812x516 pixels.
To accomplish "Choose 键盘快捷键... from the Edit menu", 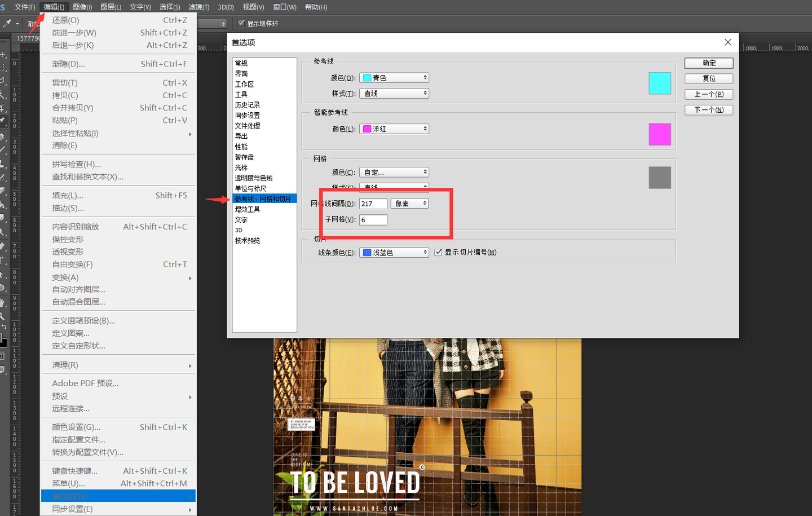I will (118, 471).
